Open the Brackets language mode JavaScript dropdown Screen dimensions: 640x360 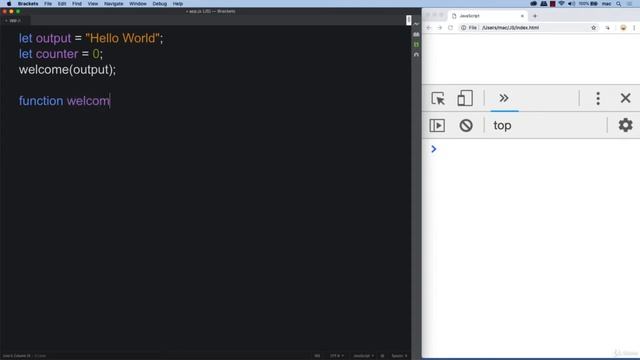click(x=363, y=356)
